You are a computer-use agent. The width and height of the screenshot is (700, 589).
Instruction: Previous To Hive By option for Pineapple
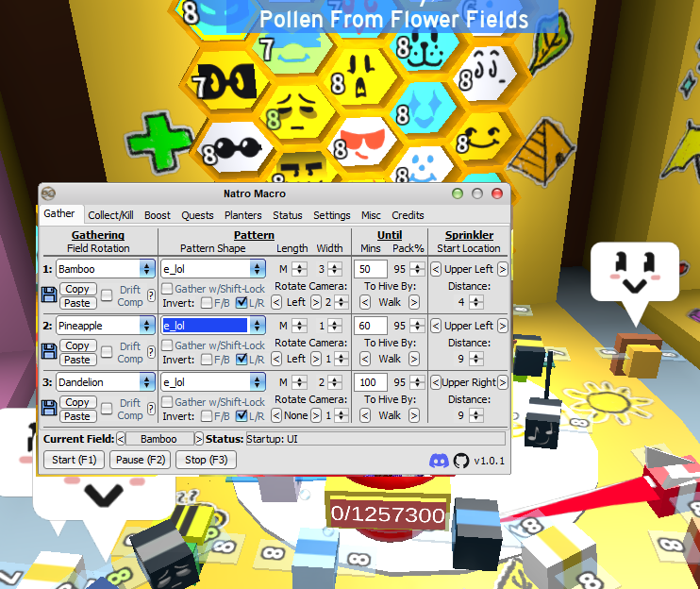[365, 359]
